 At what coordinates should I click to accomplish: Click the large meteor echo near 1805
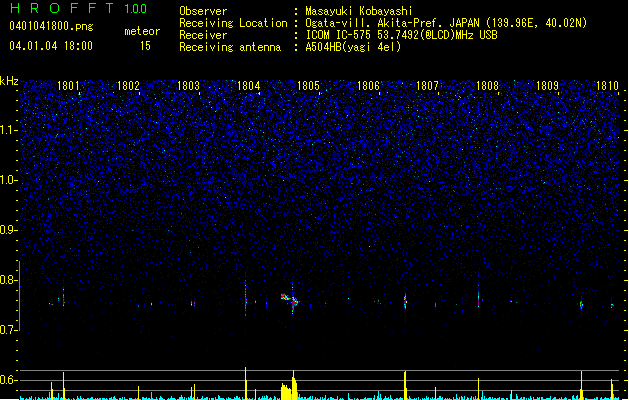pyautogui.click(x=290, y=300)
